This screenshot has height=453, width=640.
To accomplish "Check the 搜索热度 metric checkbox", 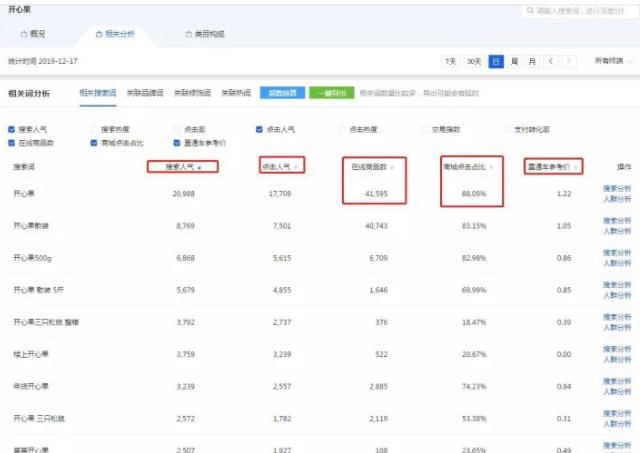I will pyautogui.click(x=94, y=129).
